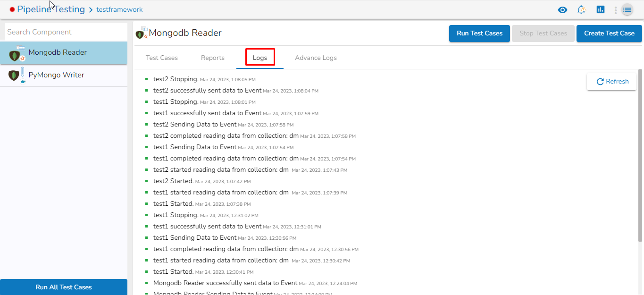Click log 'test2 successfully sent data to Event'
The image size is (644, 295).
236,91
